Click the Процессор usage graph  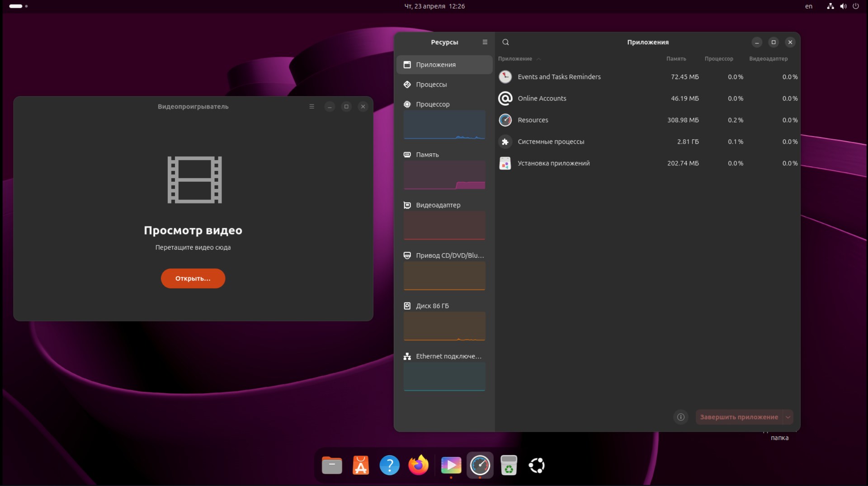point(444,125)
